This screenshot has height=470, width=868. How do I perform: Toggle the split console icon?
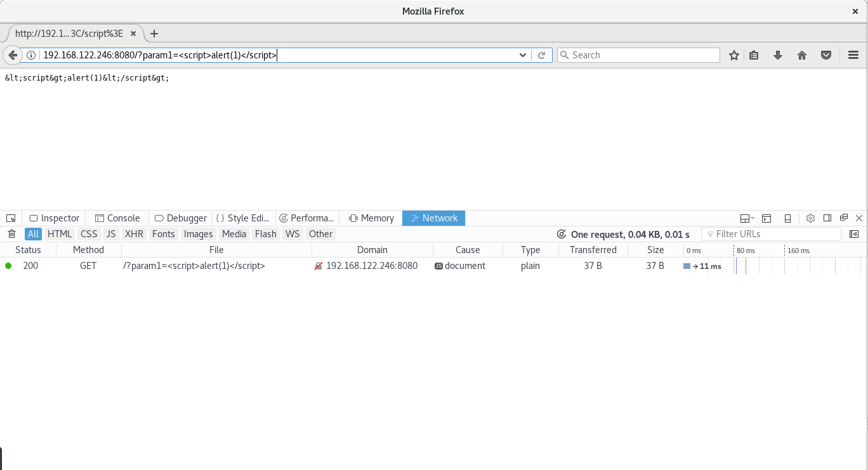[x=766, y=218]
